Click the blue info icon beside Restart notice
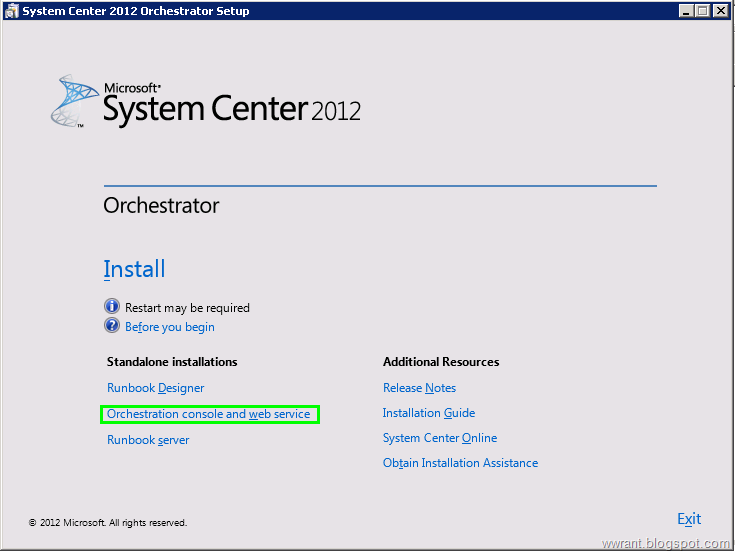735x552 pixels. (112, 306)
